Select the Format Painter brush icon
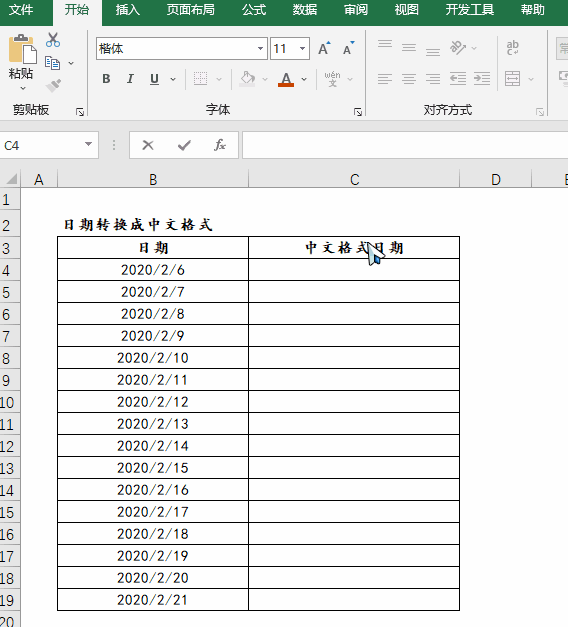This screenshot has width=568, height=627. point(53,85)
